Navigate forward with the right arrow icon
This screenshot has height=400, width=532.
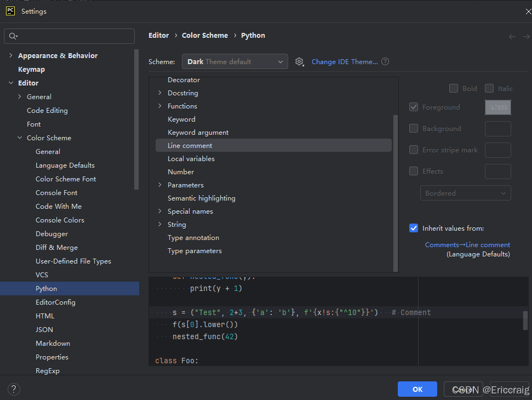[527, 36]
